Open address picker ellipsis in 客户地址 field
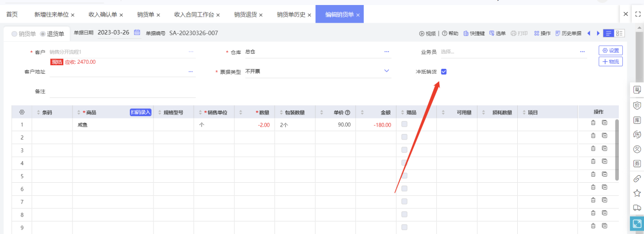644x234 pixels. click(191, 72)
